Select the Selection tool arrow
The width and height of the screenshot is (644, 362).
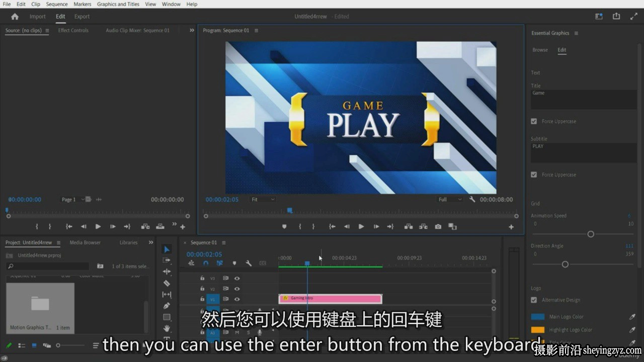point(167,249)
